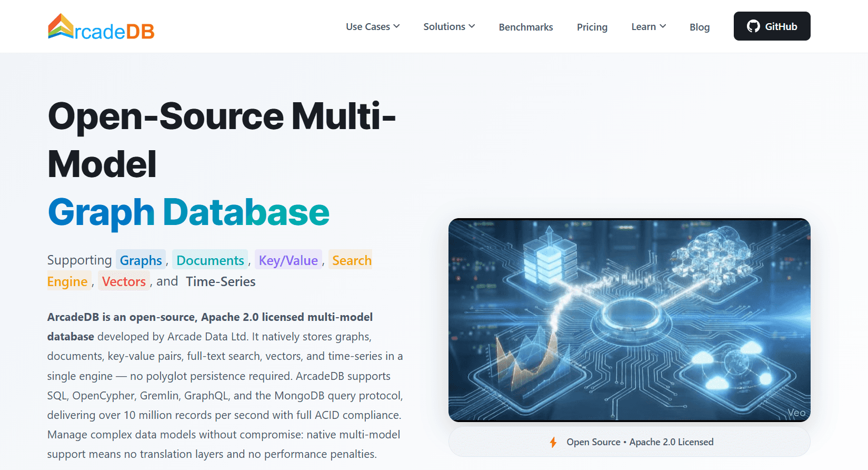Image resolution: width=868 pixels, height=470 pixels.
Task: Click the Time-Series label
Action: 221,281
